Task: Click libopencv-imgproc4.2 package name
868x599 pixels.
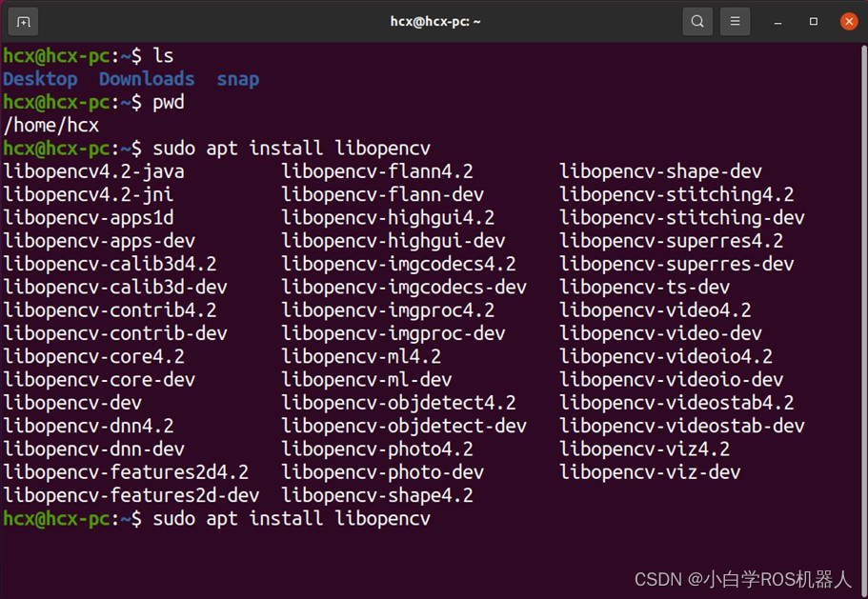Action: pyautogui.click(x=388, y=310)
